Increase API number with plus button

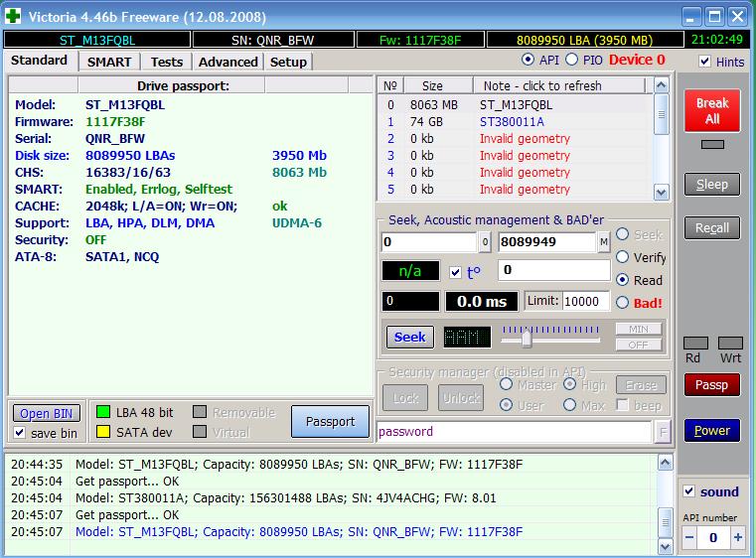tap(738, 537)
